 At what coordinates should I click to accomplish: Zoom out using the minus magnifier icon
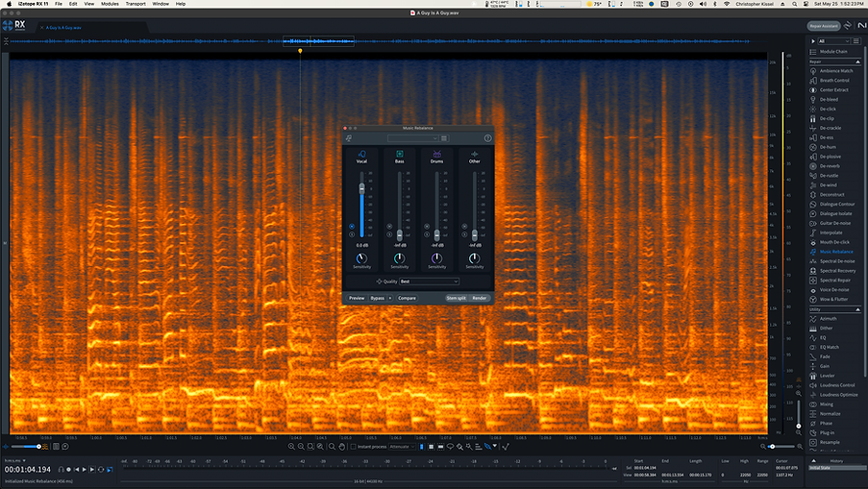coord(301,447)
